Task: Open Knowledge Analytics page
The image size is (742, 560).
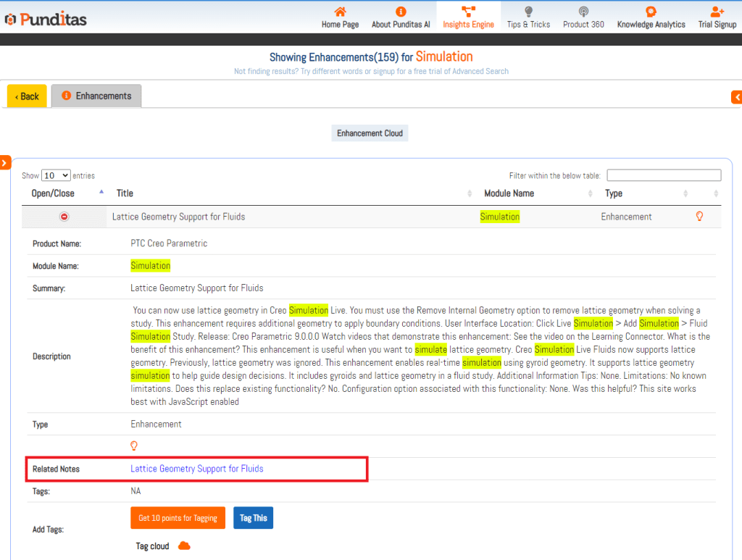Action: point(651,17)
